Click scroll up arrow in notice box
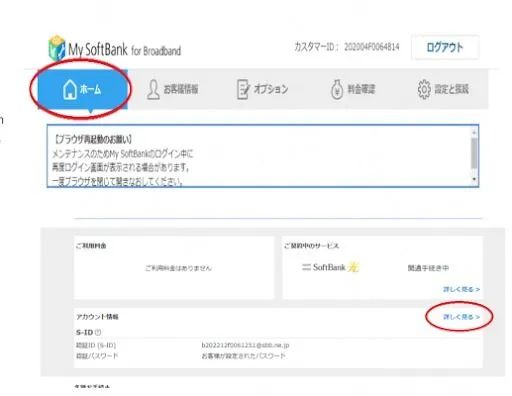The height and width of the screenshot is (396, 512). [474, 132]
